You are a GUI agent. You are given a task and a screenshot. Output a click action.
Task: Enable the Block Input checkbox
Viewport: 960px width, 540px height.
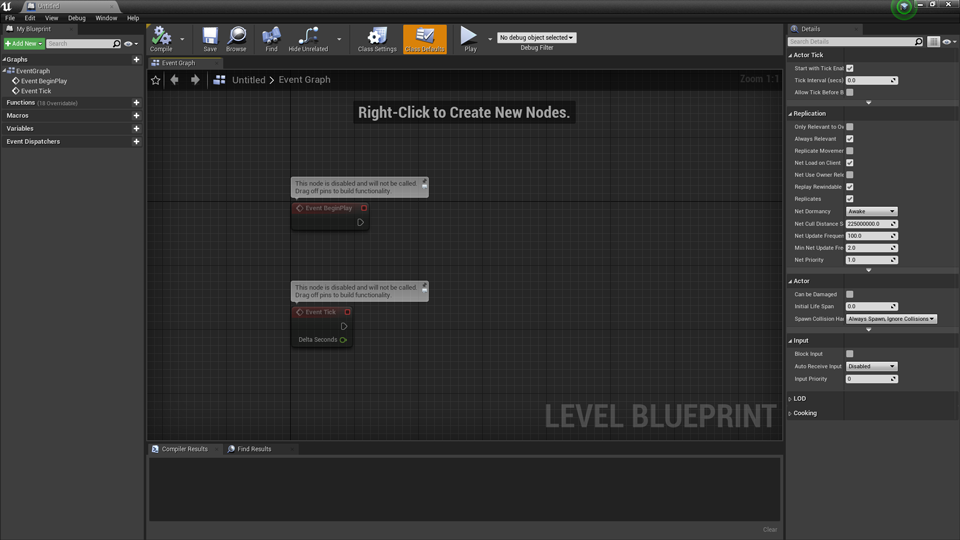850,354
